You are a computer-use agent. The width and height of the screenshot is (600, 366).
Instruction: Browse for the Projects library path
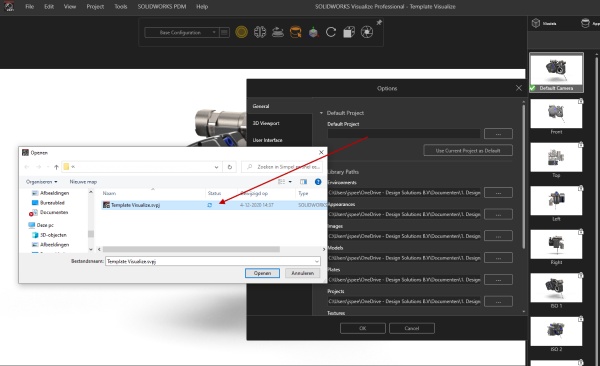click(498, 301)
